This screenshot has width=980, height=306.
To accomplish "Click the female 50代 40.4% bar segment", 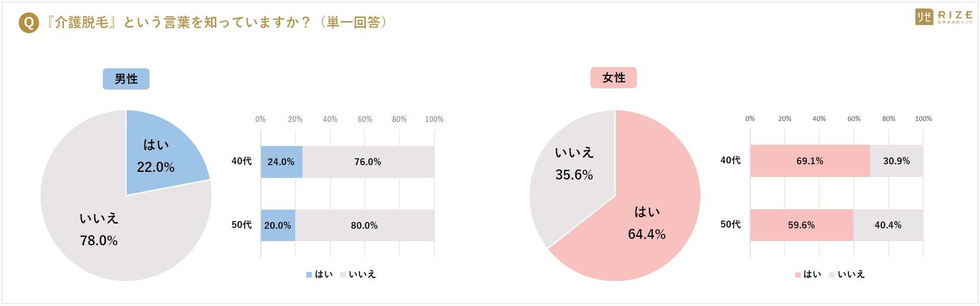I will point(888,225).
